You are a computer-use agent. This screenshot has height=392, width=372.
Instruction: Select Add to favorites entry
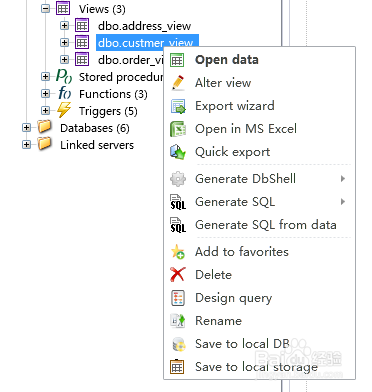[x=259, y=252]
